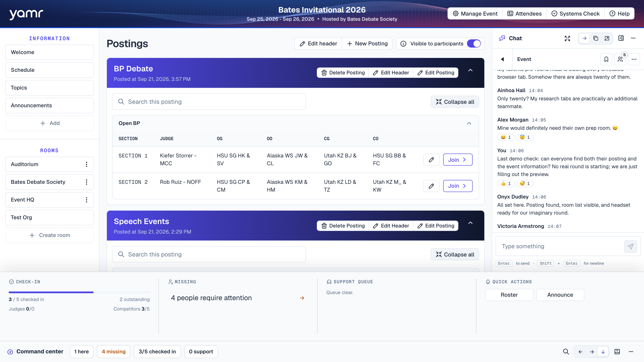Collapse all in BP Debate posting

pos(455,102)
